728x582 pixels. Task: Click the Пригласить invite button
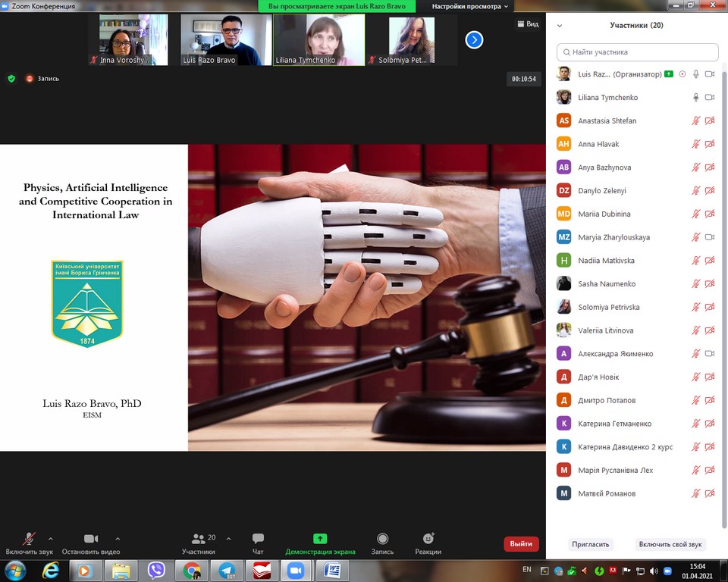coord(590,544)
